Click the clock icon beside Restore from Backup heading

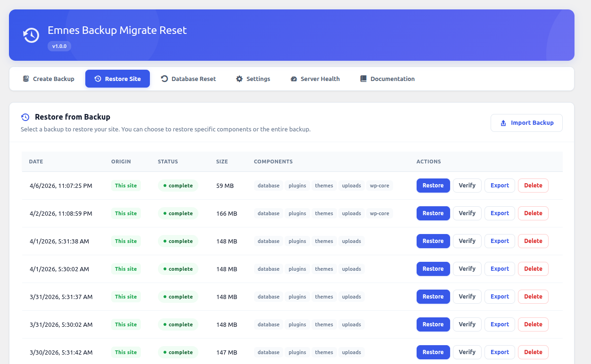[x=25, y=117]
